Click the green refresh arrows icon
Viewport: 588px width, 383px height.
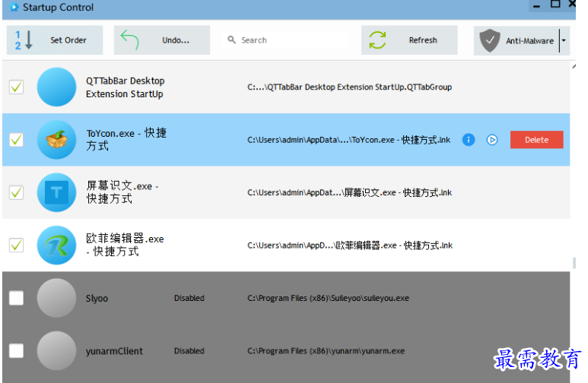click(x=377, y=40)
